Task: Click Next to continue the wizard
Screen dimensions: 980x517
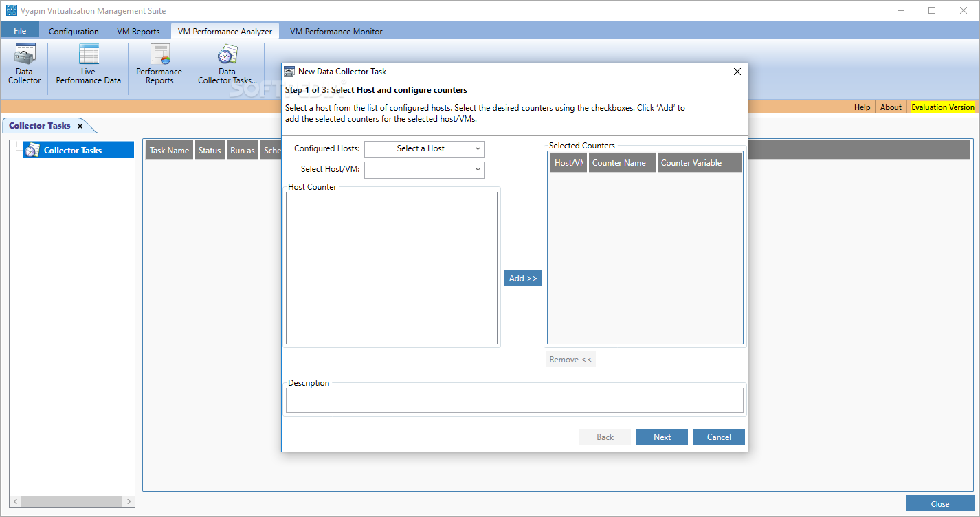Action: tap(662, 437)
